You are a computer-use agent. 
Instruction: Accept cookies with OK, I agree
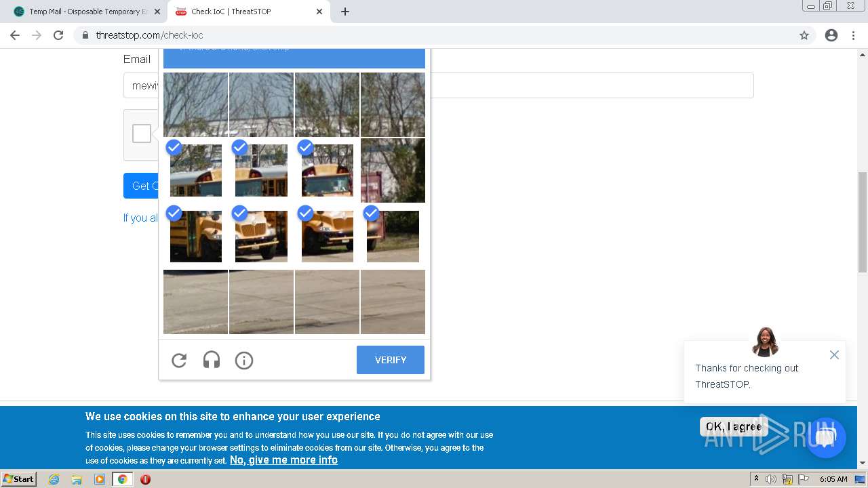click(x=734, y=426)
